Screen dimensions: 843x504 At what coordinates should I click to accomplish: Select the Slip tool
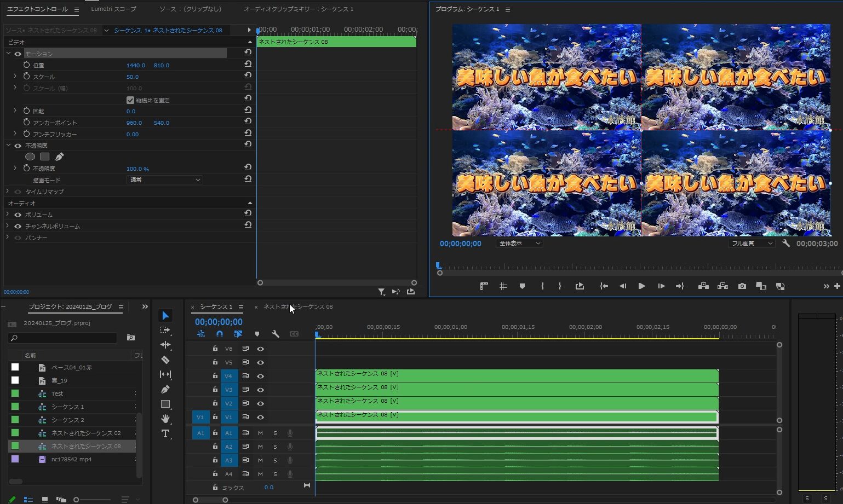pos(165,374)
